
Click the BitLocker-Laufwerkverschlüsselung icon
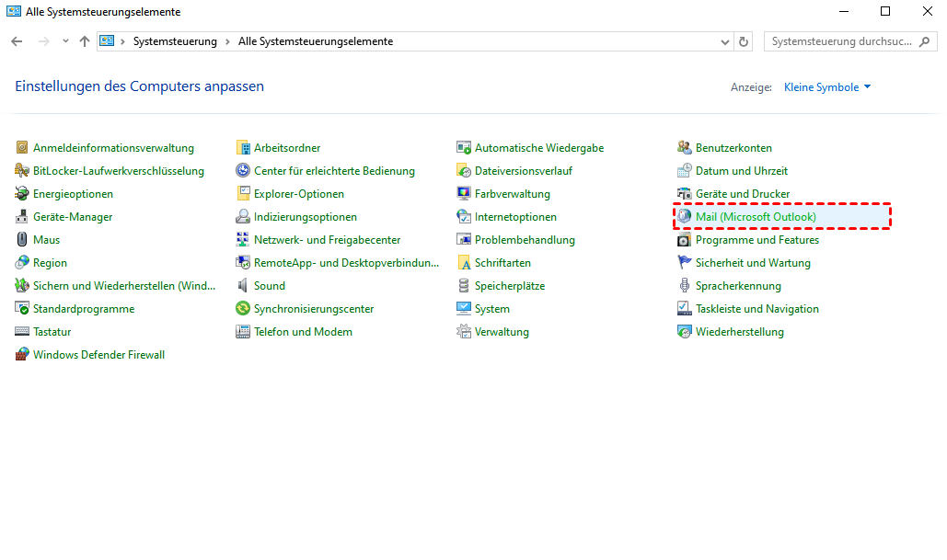23,171
